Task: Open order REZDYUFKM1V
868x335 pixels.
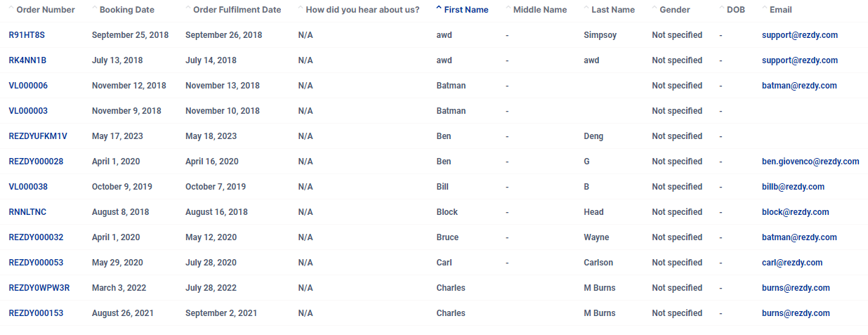Action: tap(38, 136)
